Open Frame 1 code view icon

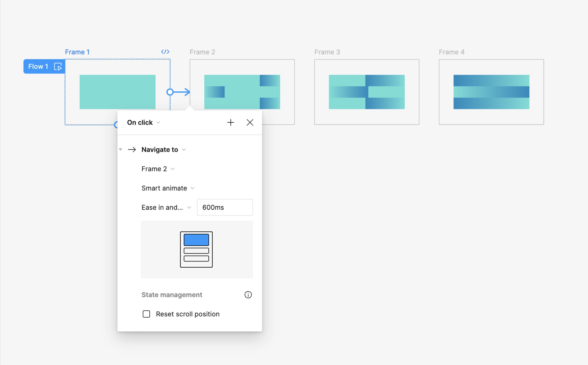point(165,52)
